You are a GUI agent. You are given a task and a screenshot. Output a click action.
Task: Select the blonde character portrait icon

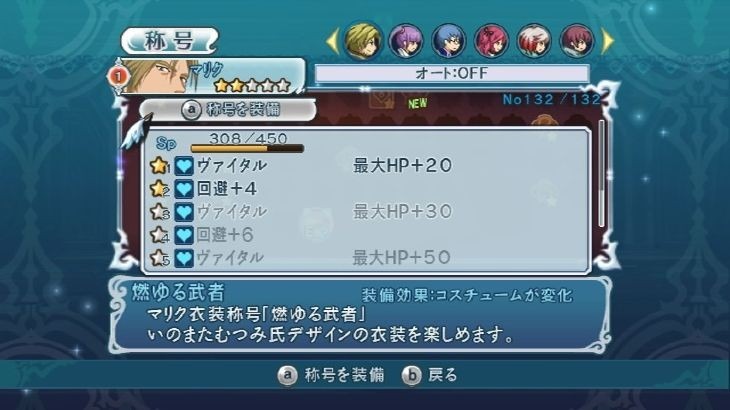[363, 40]
